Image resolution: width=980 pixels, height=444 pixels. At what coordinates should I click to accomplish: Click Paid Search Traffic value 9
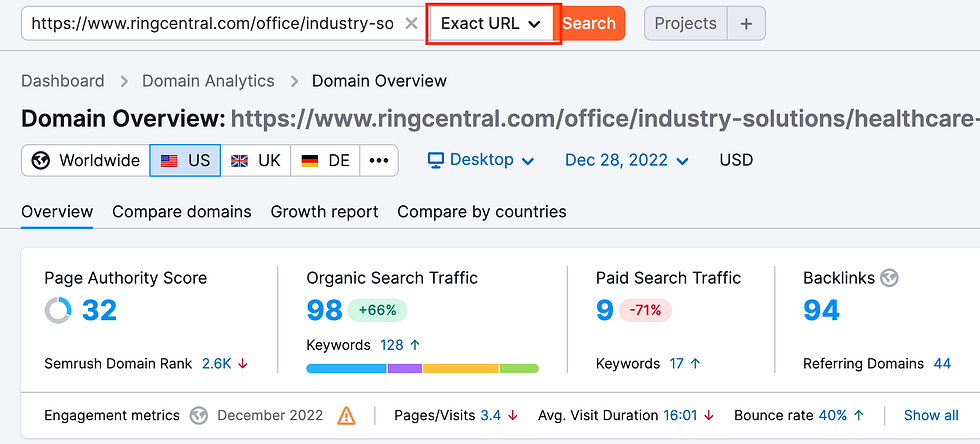pyautogui.click(x=605, y=310)
